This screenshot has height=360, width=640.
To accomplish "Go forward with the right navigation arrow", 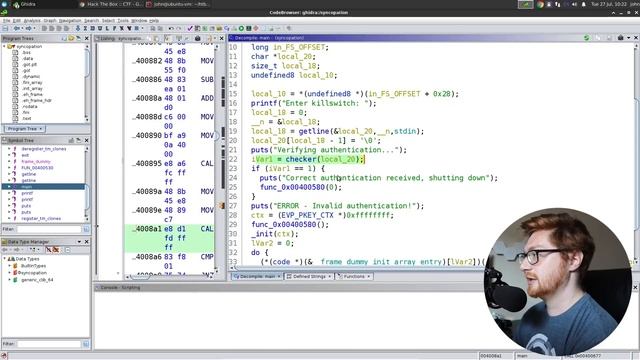I will click(29, 29).
